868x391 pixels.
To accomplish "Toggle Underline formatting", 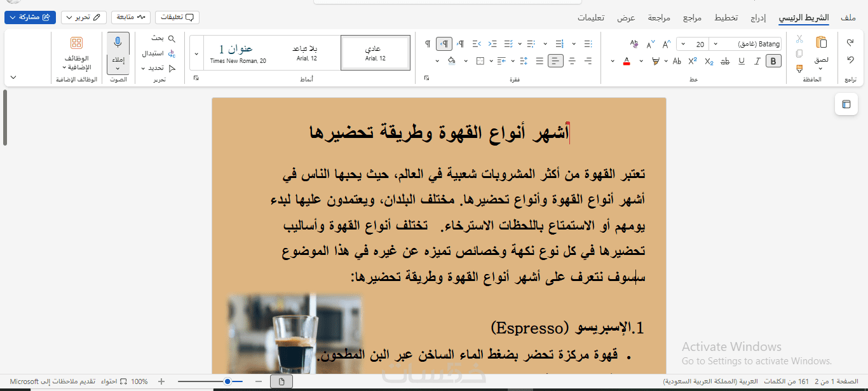I will pyautogui.click(x=741, y=61).
